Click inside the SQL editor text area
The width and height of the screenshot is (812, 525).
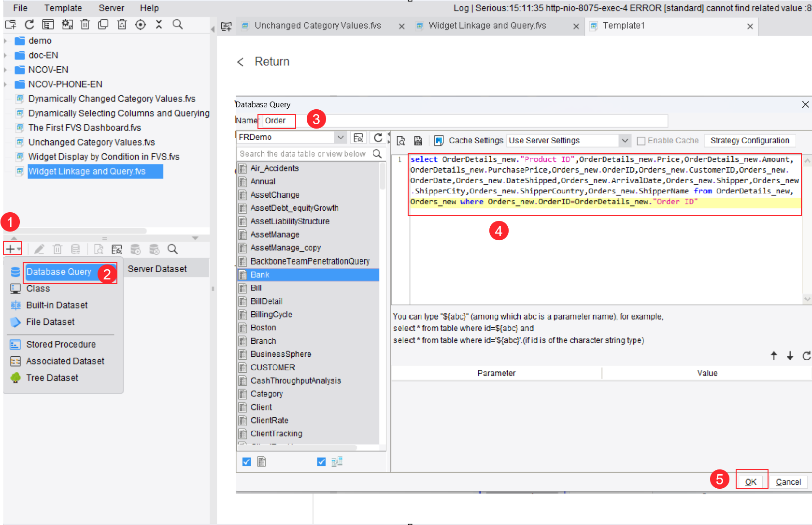605,230
